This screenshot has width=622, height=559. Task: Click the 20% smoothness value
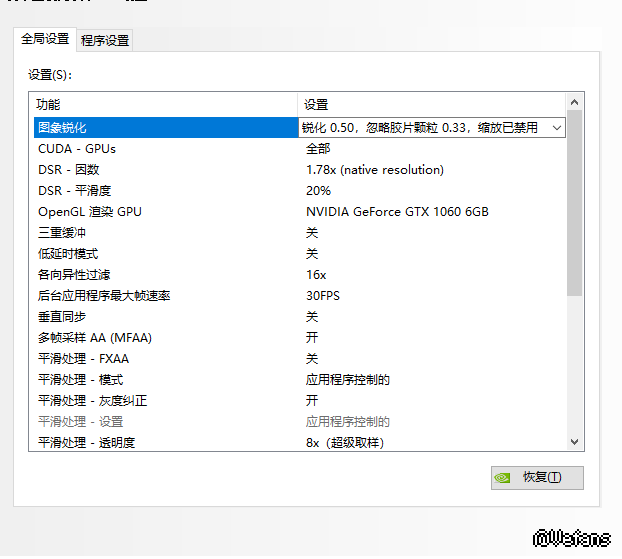pos(318,191)
